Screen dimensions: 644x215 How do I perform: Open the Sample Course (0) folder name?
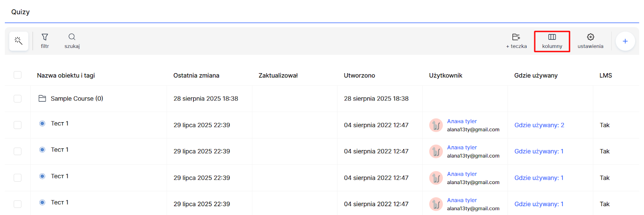(77, 98)
